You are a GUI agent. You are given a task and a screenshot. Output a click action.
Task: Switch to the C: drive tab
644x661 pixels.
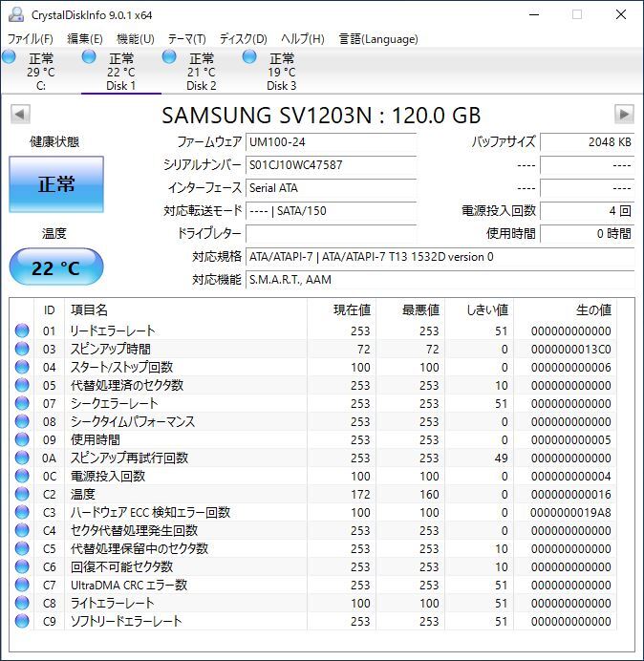pyautogui.click(x=41, y=72)
